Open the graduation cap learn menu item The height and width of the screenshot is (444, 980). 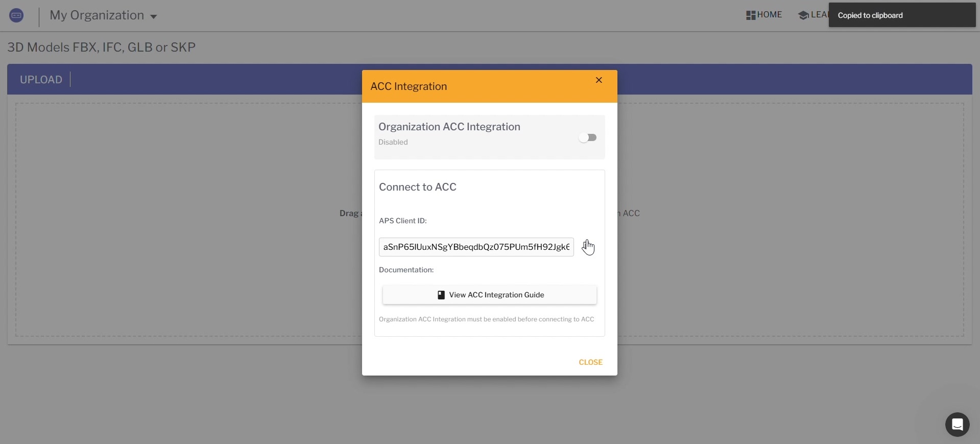pos(814,15)
